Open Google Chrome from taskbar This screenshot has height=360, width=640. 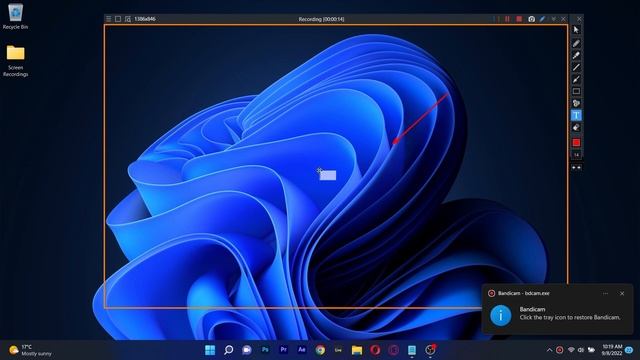point(320,350)
